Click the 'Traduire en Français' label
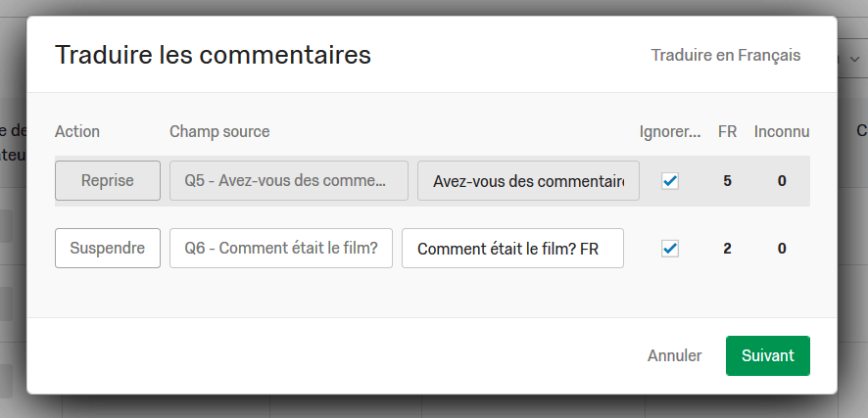 pyautogui.click(x=725, y=55)
